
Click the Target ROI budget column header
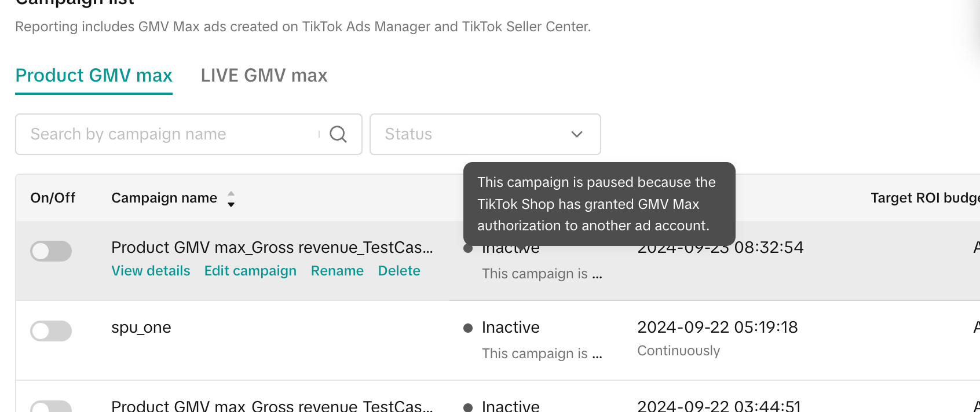pyautogui.click(x=924, y=198)
